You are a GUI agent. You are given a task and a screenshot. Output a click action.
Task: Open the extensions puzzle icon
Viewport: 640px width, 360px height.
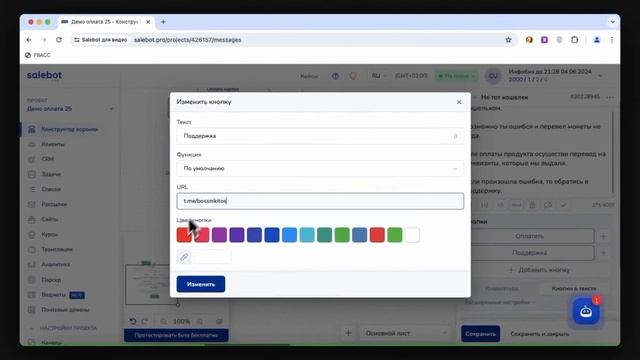tap(575, 40)
